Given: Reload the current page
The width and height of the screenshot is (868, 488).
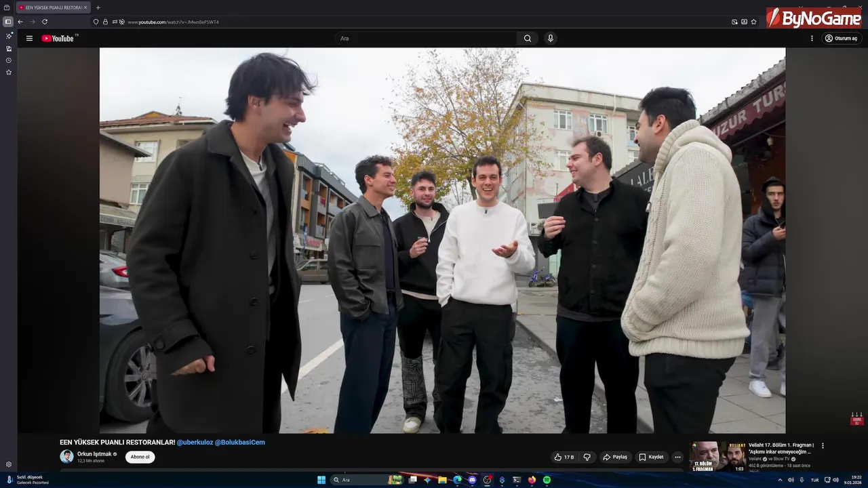Looking at the screenshot, I should [45, 22].
